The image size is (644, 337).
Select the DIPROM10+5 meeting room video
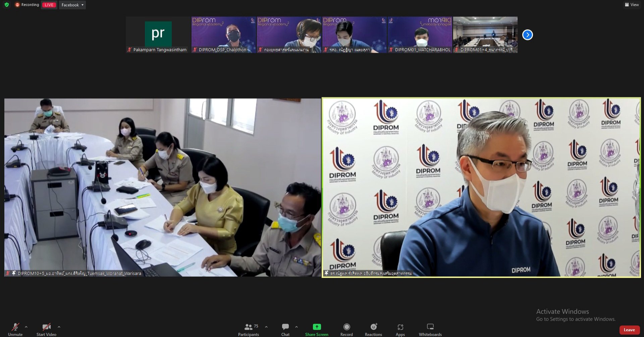(163, 187)
